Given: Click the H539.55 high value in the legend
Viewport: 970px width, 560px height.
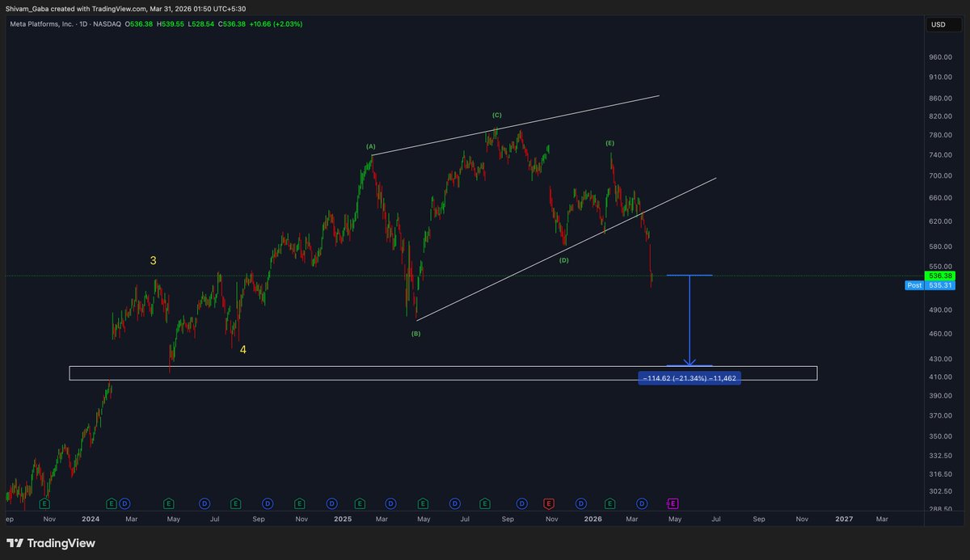Looking at the screenshot, I should (x=171, y=24).
